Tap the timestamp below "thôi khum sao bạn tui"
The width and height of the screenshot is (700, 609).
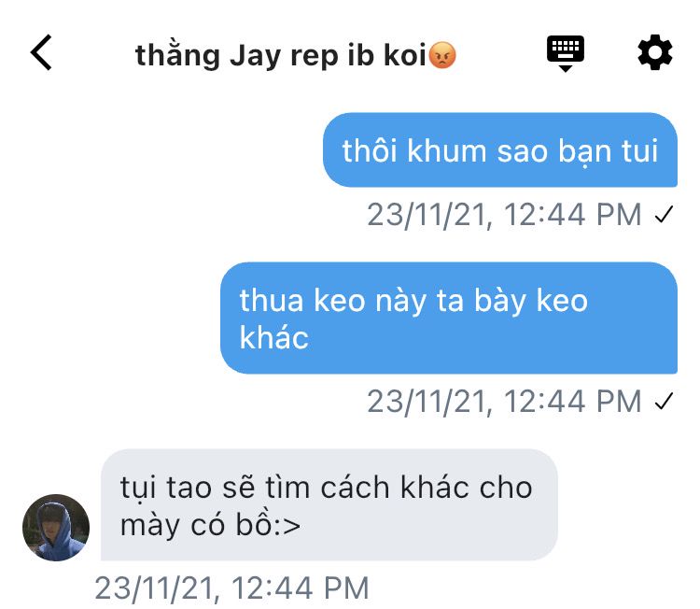[504, 215]
